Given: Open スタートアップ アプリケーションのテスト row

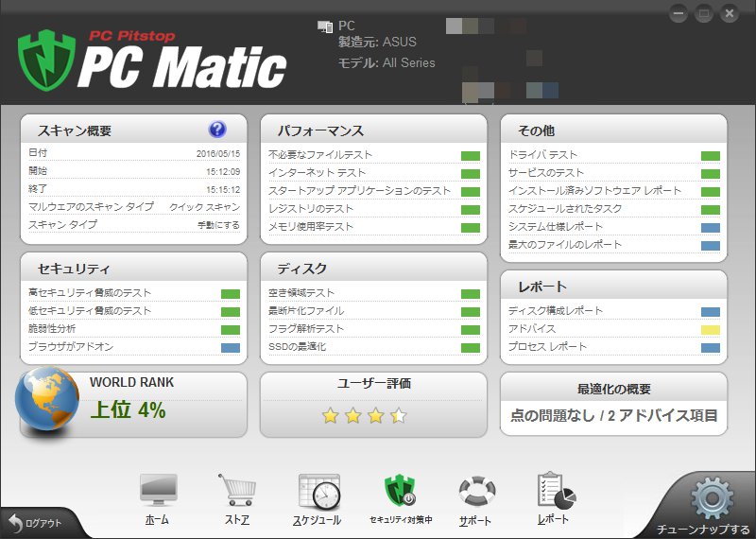Looking at the screenshot, I should 373,191.
